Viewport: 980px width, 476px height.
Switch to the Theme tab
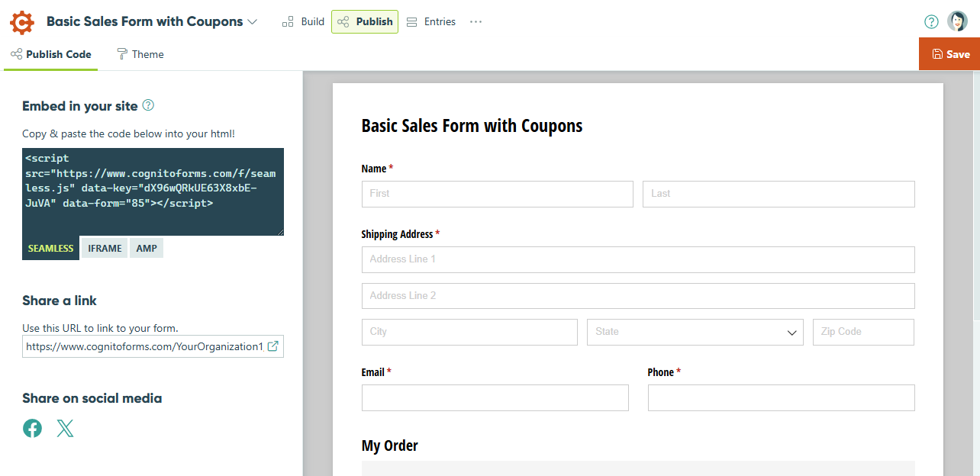coord(140,54)
